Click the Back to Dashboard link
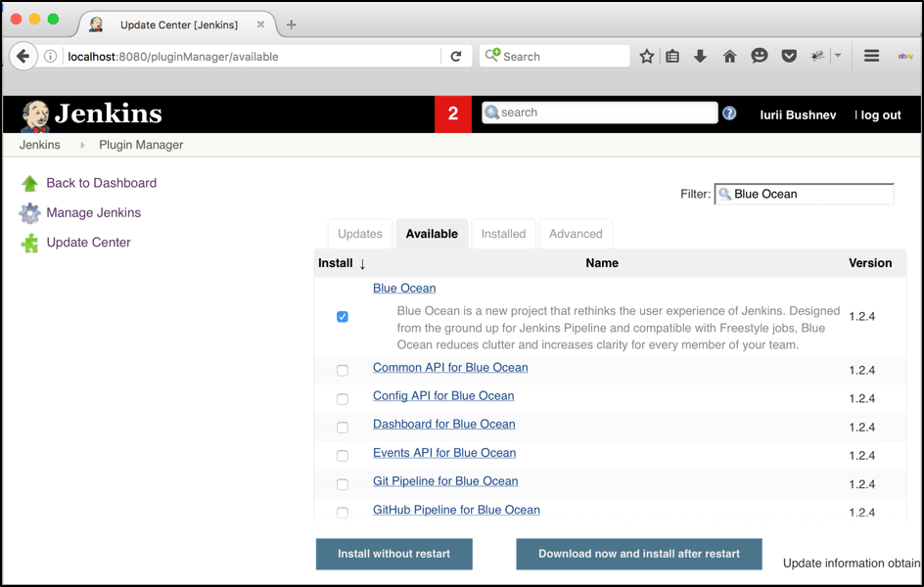The image size is (924, 587). [x=102, y=183]
